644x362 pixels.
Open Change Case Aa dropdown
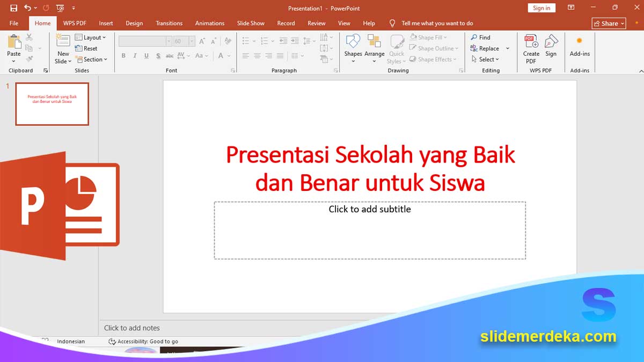pos(201,56)
